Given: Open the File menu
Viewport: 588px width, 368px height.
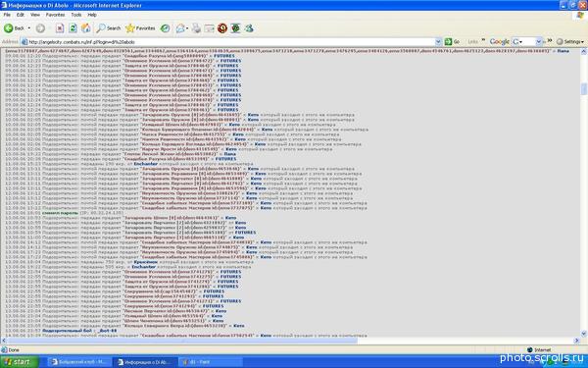Looking at the screenshot, I should (7, 15).
